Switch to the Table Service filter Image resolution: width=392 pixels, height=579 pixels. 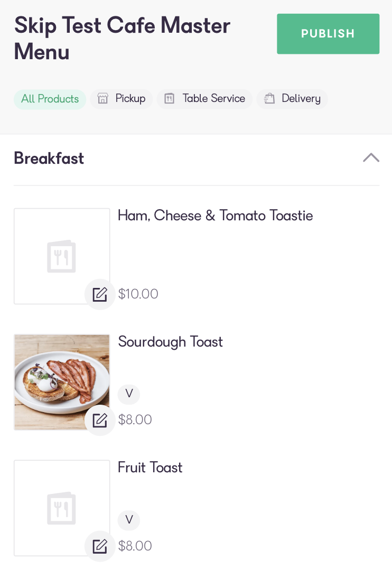coord(204,99)
